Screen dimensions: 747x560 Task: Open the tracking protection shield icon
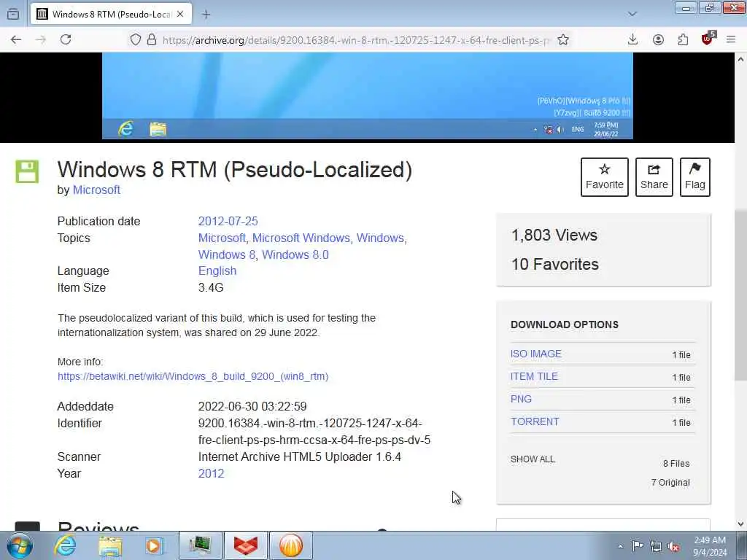(135, 39)
